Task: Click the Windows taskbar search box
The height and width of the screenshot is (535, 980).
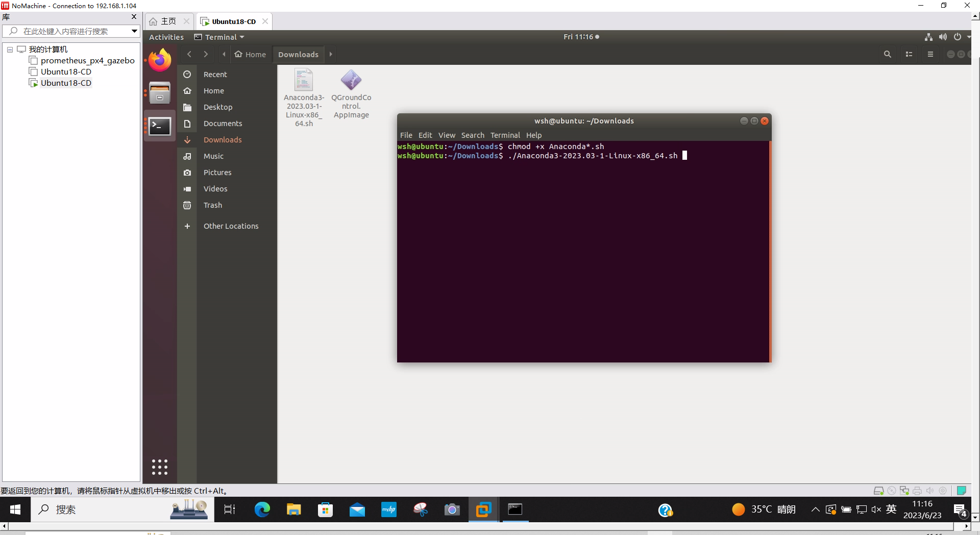Action: coord(122,509)
